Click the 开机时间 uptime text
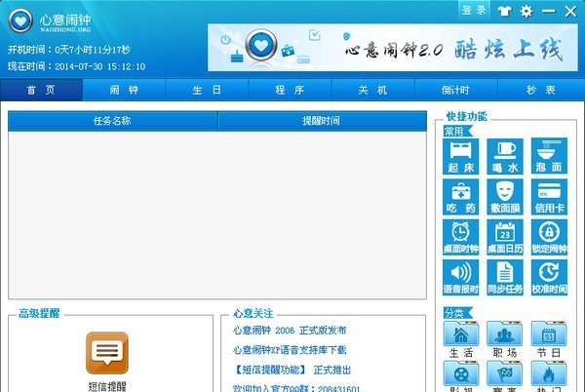Image resolution: width=585 pixels, height=392 pixels. coord(69,49)
